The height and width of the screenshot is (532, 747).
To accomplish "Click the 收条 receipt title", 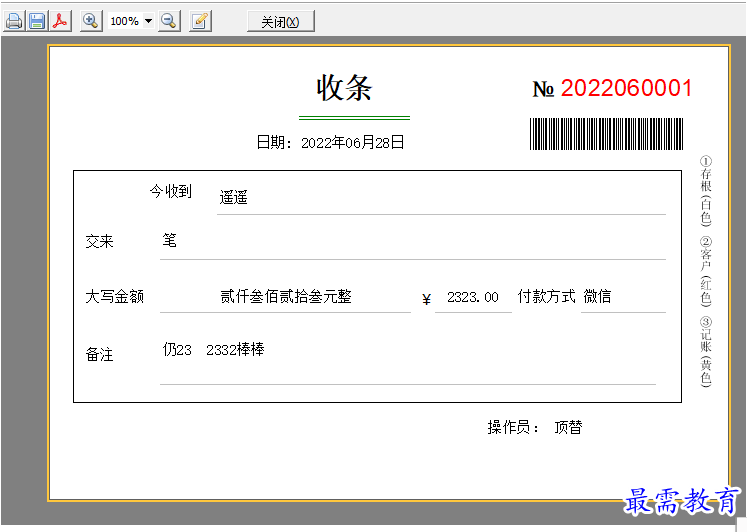I will coord(344,88).
